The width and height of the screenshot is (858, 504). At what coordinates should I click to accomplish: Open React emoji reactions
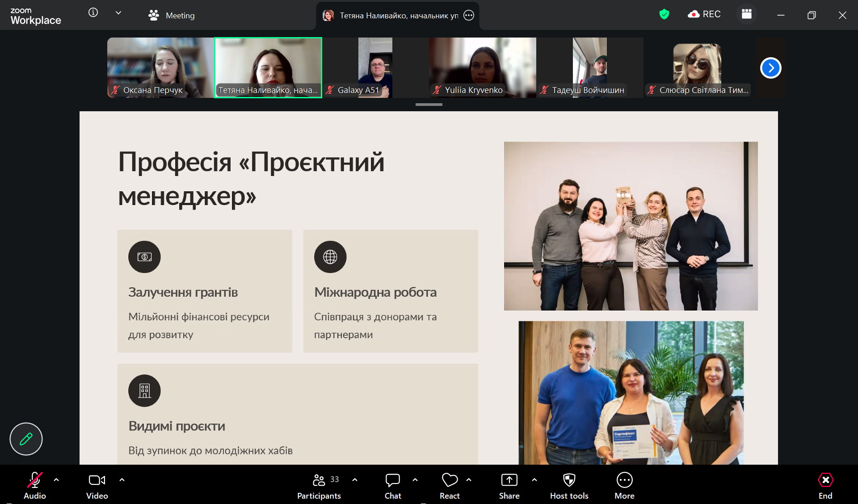[450, 486]
